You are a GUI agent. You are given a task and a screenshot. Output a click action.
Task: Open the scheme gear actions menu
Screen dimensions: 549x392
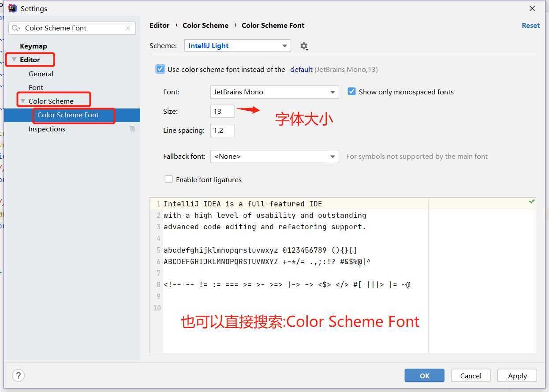tap(304, 46)
